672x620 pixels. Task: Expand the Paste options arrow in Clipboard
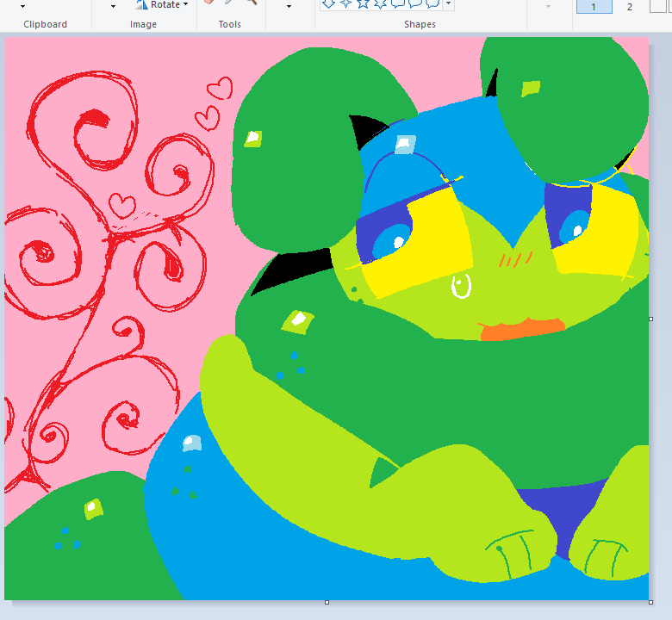[22, 6]
